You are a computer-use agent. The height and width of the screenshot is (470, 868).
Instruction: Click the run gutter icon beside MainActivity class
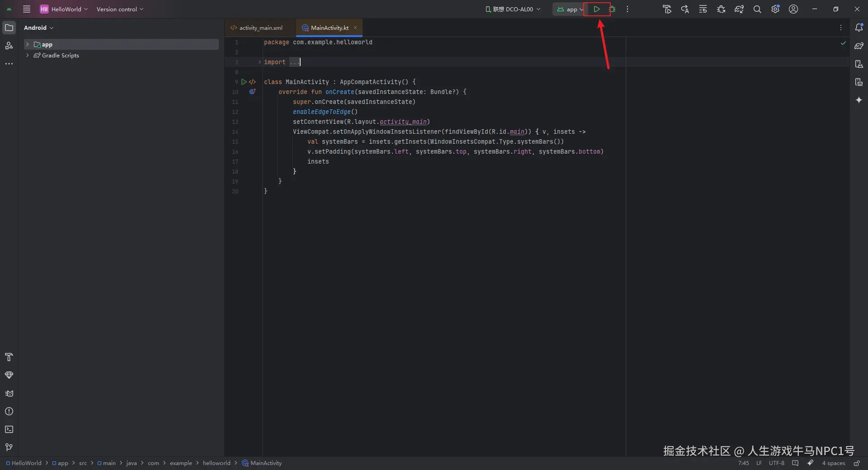tap(244, 82)
